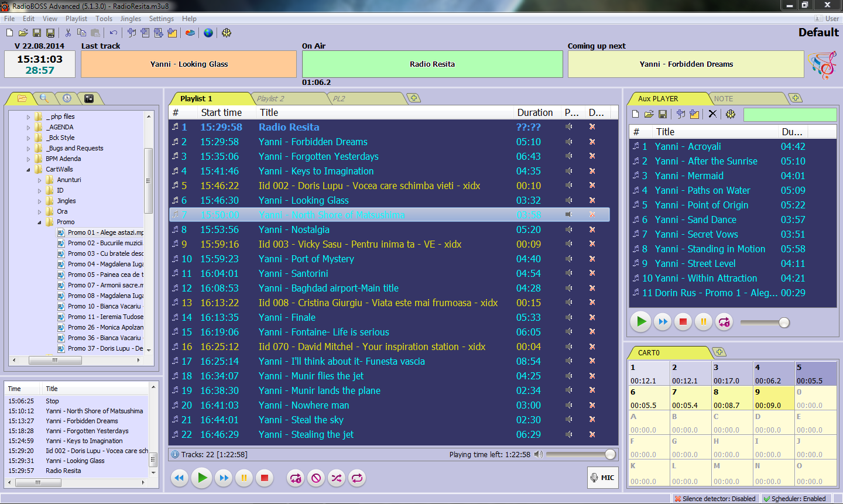Click the main Stop button
Image resolution: width=843 pixels, height=504 pixels.
[265, 478]
